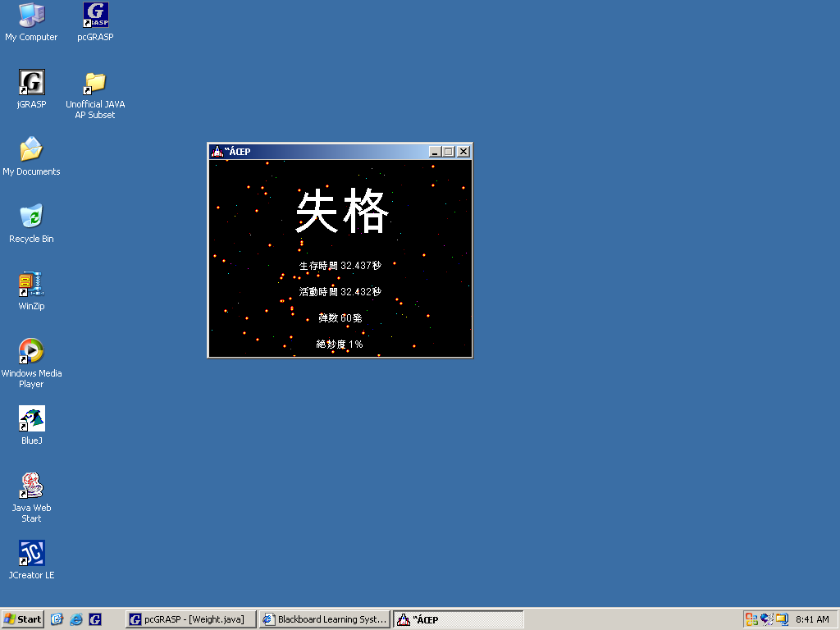
Task: Click the Java Web Start icon
Action: [31, 486]
